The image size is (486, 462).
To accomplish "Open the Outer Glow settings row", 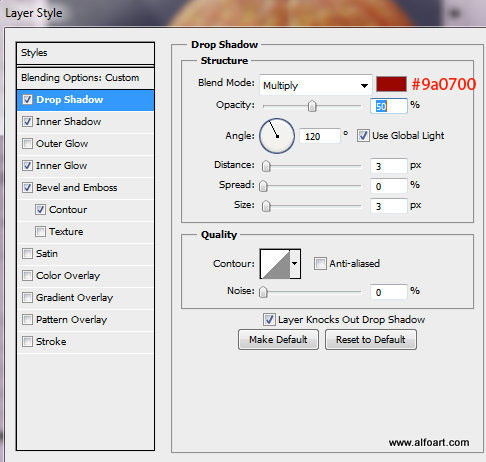I will pos(85,144).
